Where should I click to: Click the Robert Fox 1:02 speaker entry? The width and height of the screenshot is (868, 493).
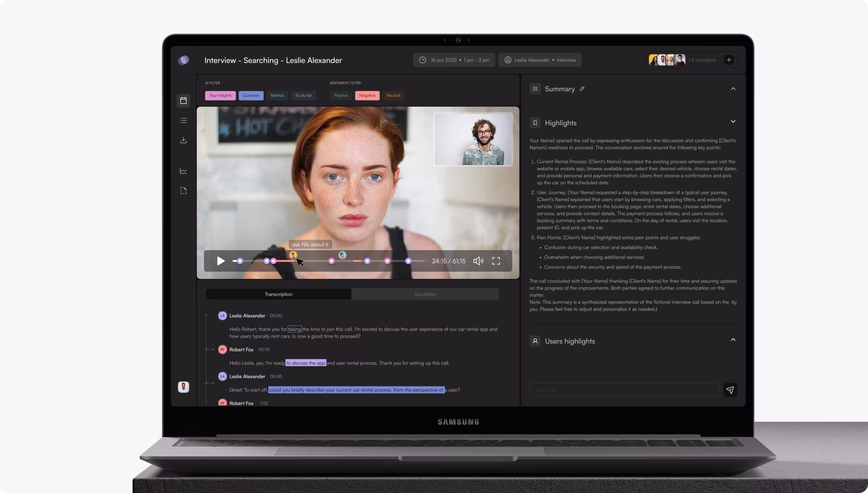click(243, 403)
